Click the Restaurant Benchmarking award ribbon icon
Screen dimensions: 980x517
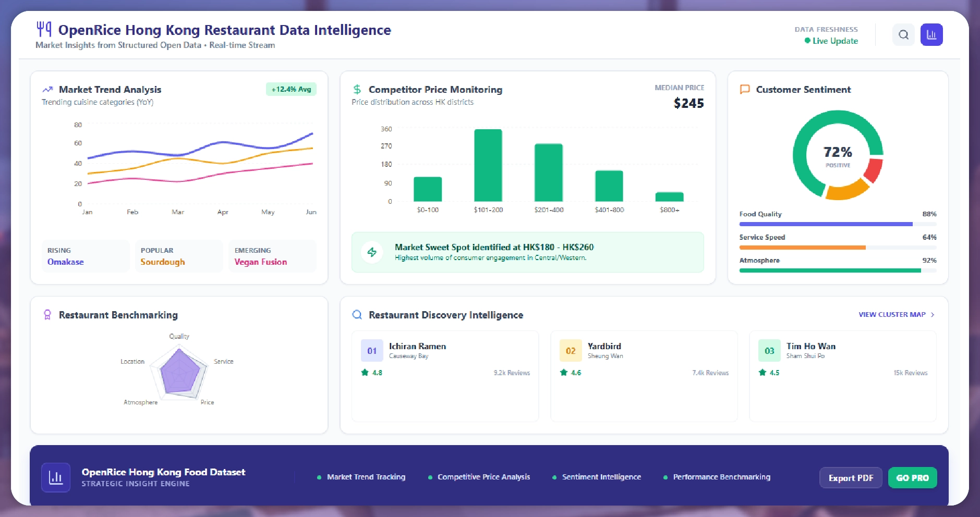click(x=47, y=315)
